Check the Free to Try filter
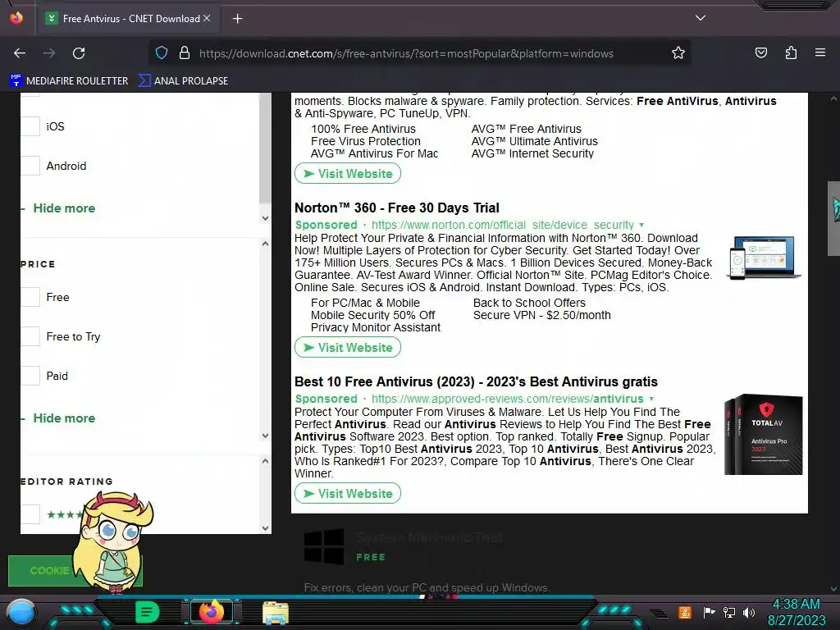The height and width of the screenshot is (630, 840). pyautogui.click(x=30, y=336)
